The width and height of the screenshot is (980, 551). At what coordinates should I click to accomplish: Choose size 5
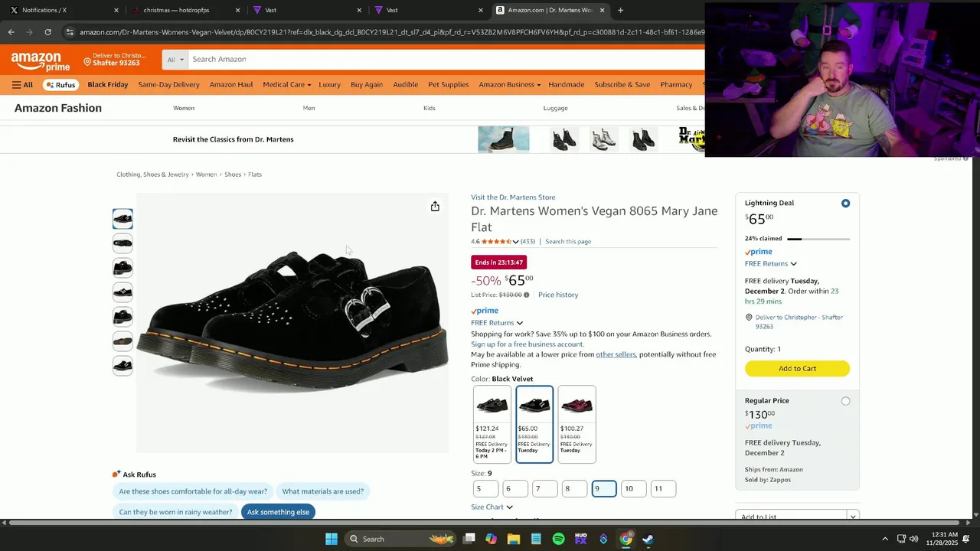tap(485, 488)
